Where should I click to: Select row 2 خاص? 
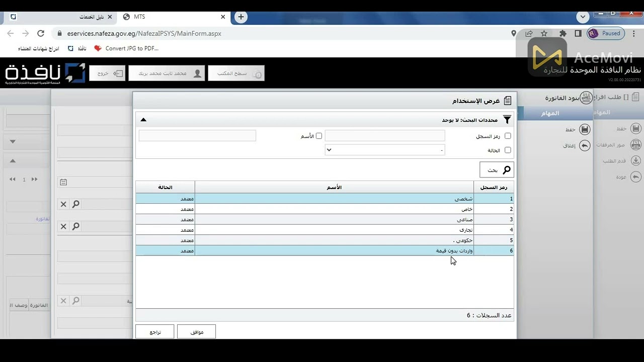[x=325, y=209]
